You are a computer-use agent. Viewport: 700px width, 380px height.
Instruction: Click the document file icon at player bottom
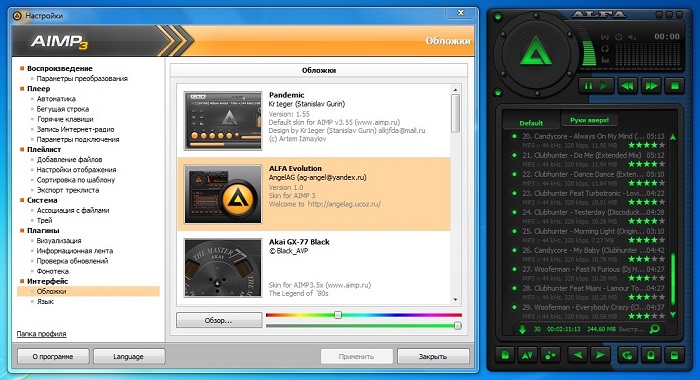pos(505,355)
